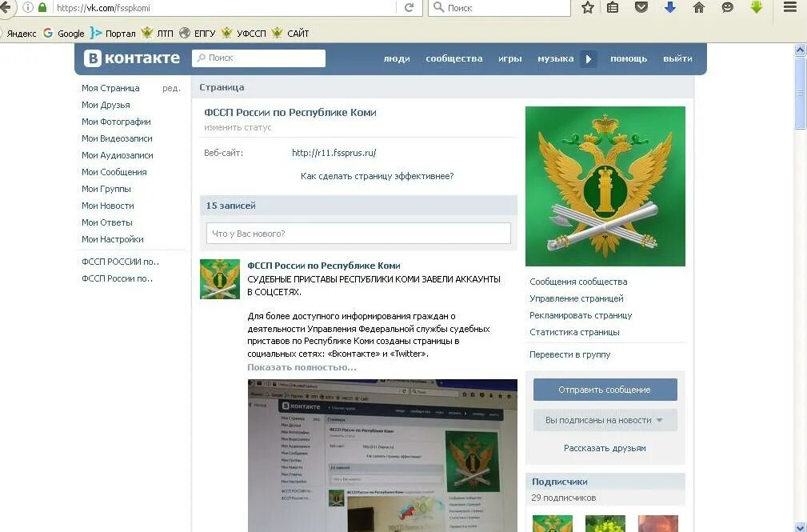The height and width of the screenshot is (532, 807).
Task: Click Как сделать страницу эффективнее?
Action: tap(377, 176)
